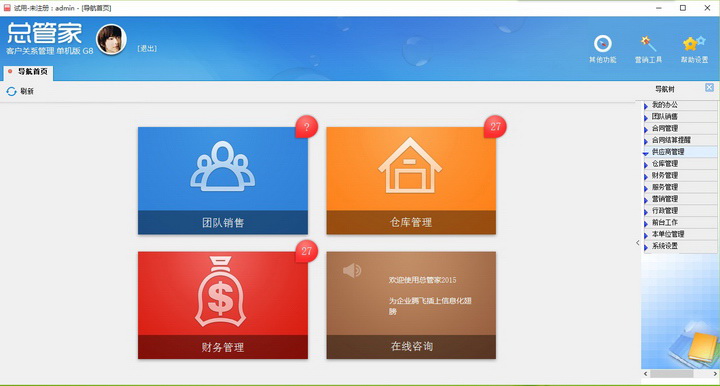Click the speaker icon on the brown tile
Image resolution: width=720 pixels, height=386 pixels.
pyautogui.click(x=352, y=270)
